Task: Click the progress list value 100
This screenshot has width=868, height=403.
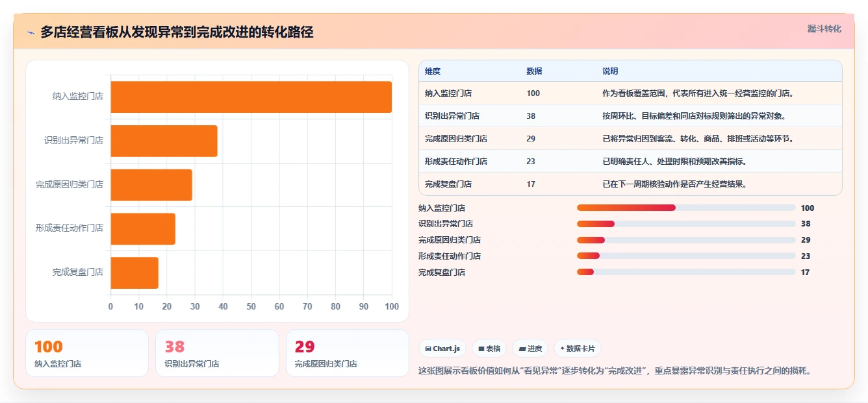Action: click(808, 208)
